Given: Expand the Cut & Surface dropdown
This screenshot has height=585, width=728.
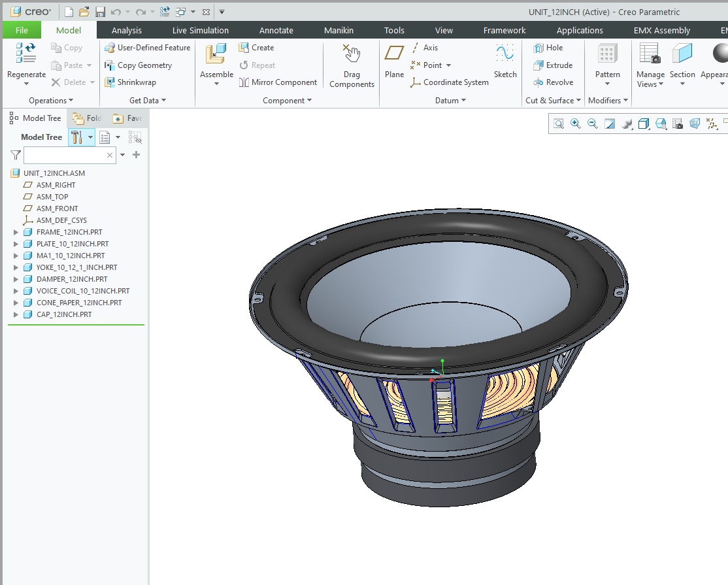Looking at the screenshot, I should pyautogui.click(x=553, y=100).
